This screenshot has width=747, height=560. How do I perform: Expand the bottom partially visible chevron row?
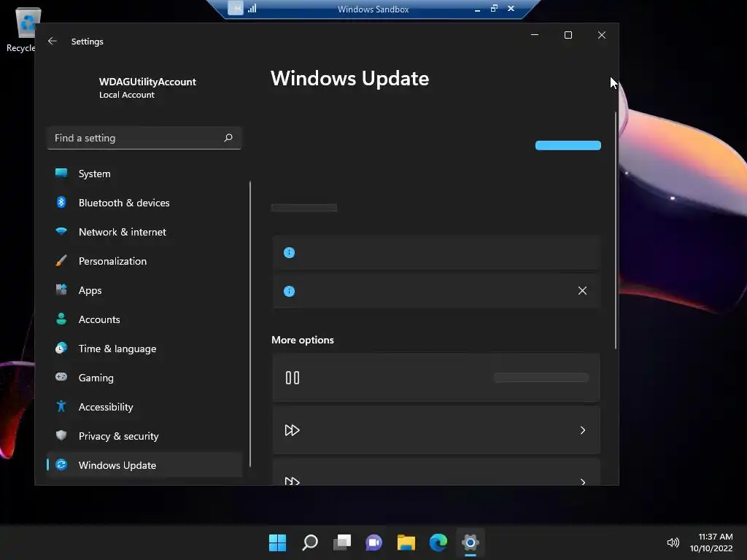(x=583, y=482)
